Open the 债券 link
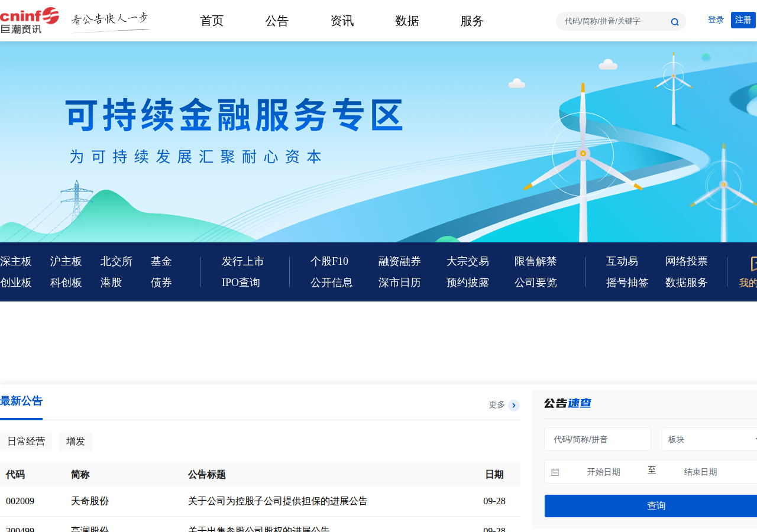 pos(161,283)
